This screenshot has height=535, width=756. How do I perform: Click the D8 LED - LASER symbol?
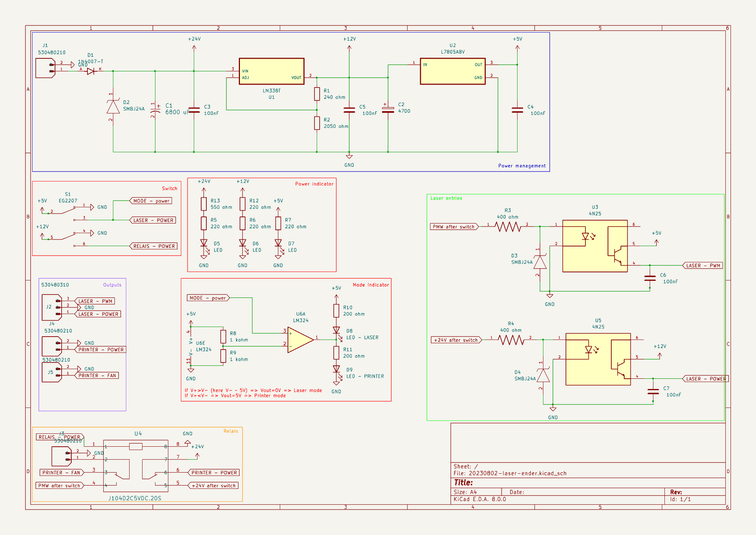click(x=336, y=330)
